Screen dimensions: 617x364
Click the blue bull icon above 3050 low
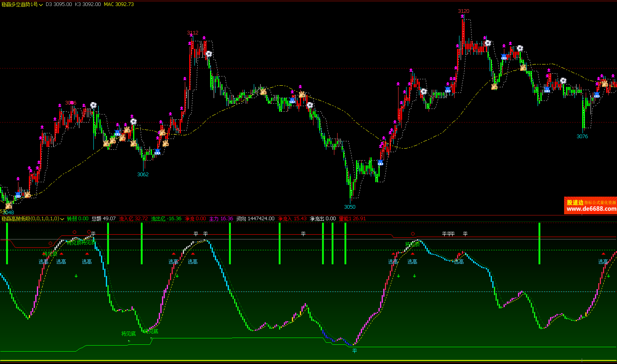pos(380,163)
